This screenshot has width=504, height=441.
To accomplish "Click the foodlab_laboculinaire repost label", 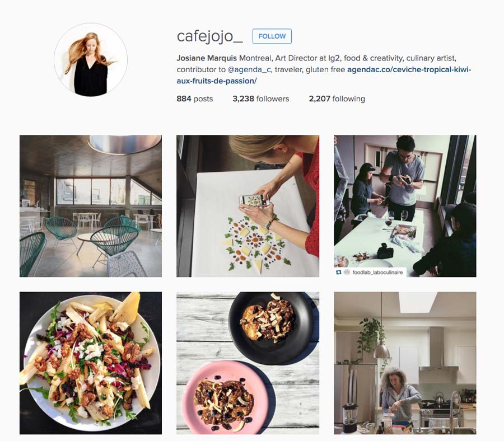I will pos(377,273).
